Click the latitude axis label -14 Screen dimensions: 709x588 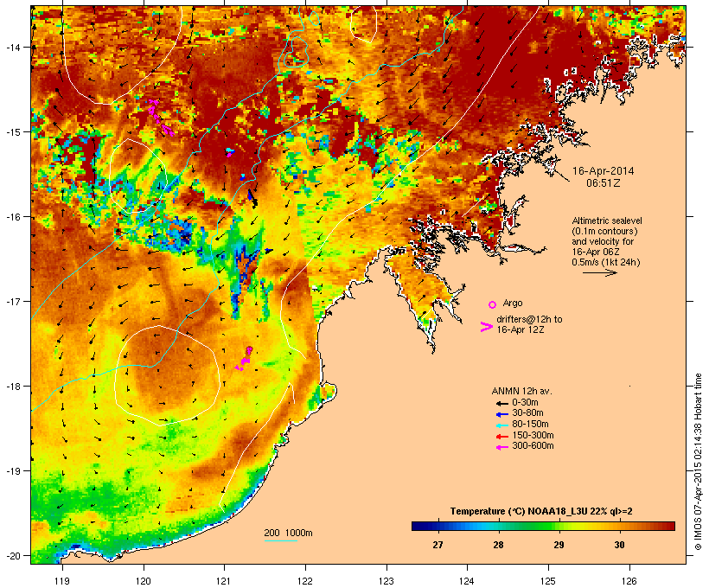coord(14,47)
